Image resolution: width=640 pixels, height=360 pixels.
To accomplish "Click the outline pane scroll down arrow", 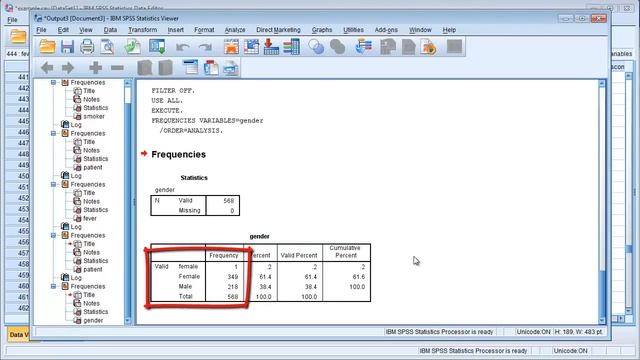I will tap(128, 321).
